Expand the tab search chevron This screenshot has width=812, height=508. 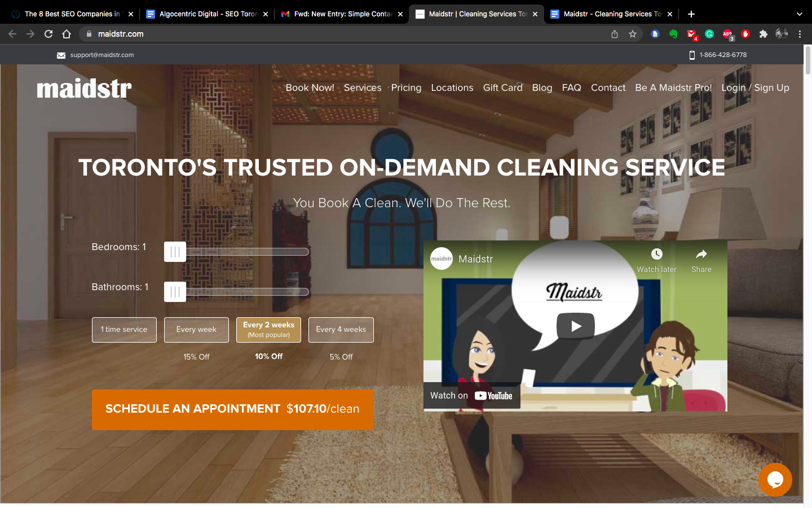point(799,14)
